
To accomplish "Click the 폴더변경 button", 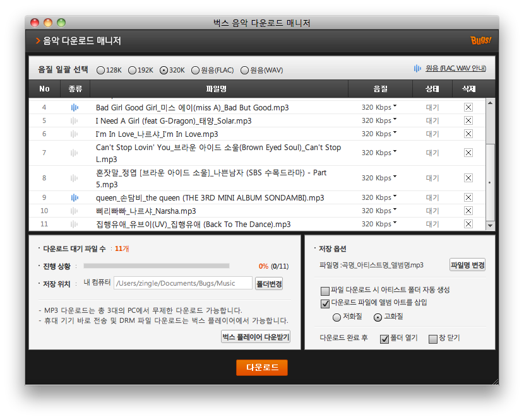I will click(269, 284).
